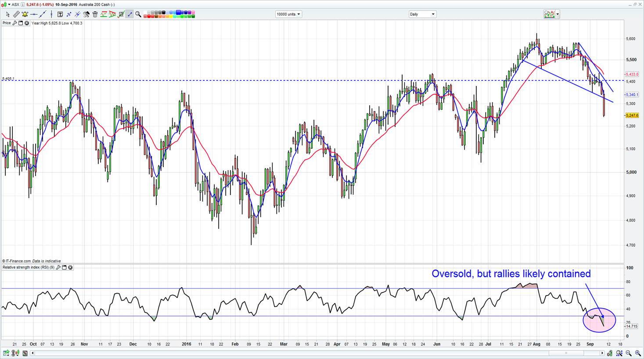The width and height of the screenshot is (644, 359).
Task: Close the Price panel
Action: point(27,23)
